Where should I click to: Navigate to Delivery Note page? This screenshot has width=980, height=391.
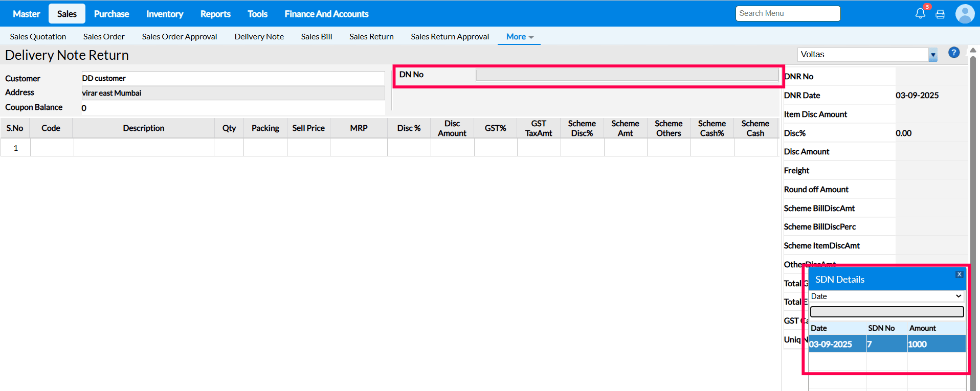[259, 37]
